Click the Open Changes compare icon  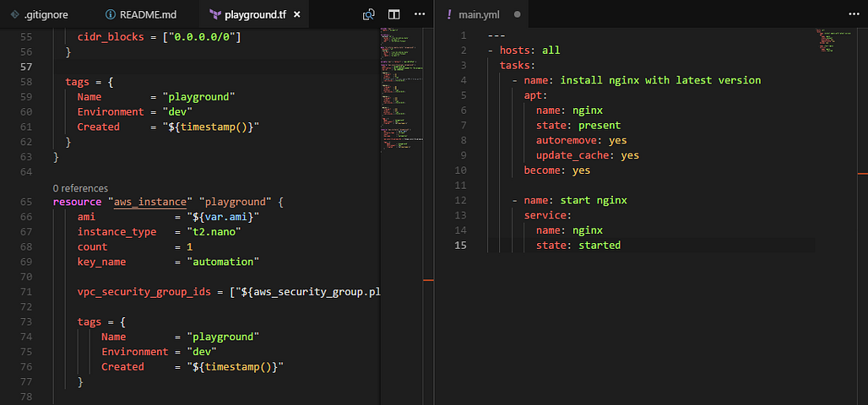pyautogui.click(x=369, y=14)
